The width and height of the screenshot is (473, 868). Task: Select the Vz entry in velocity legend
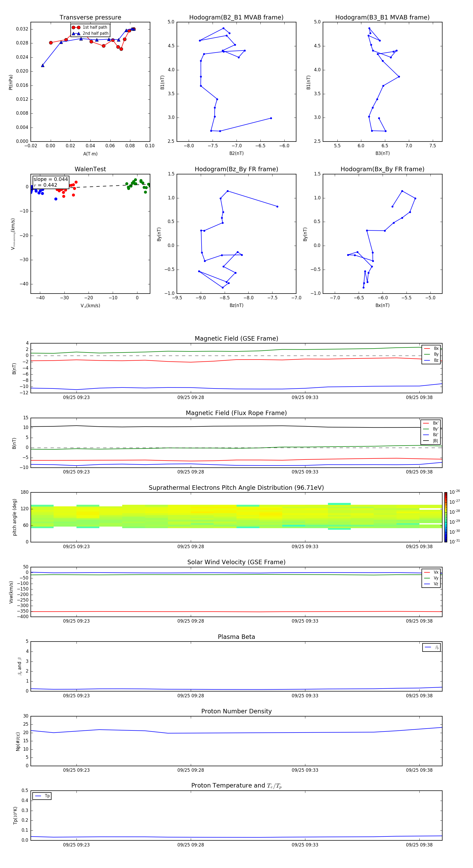[x=431, y=584]
